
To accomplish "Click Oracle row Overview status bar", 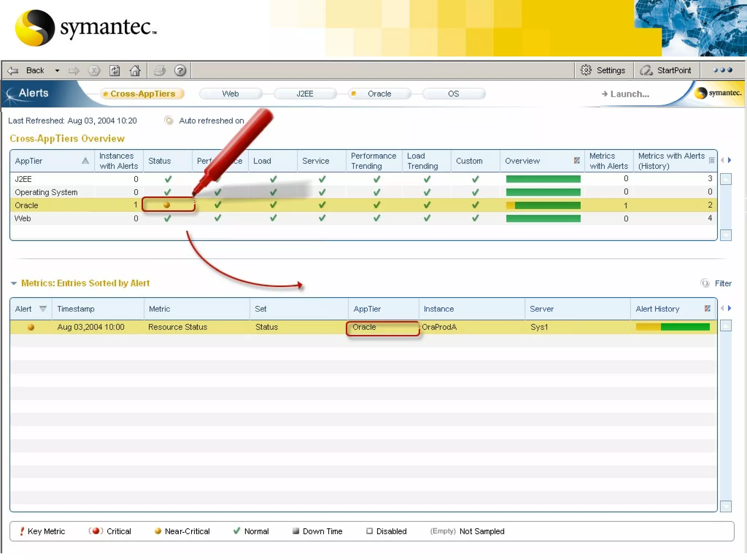I will (543, 205).
